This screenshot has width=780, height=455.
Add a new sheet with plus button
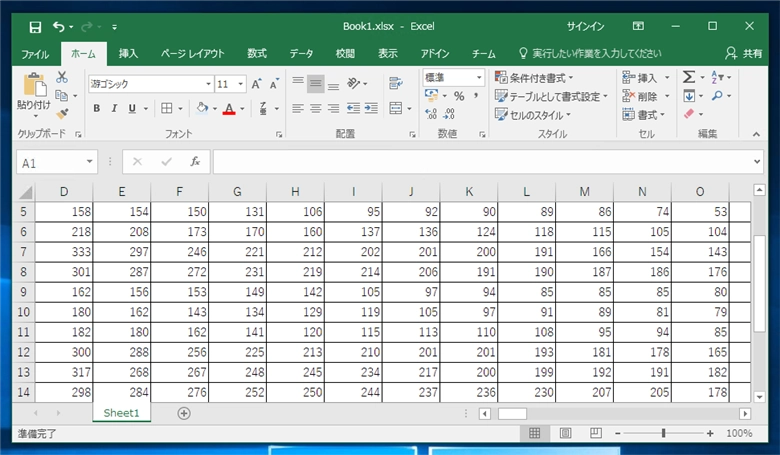[x=184, y=413]
